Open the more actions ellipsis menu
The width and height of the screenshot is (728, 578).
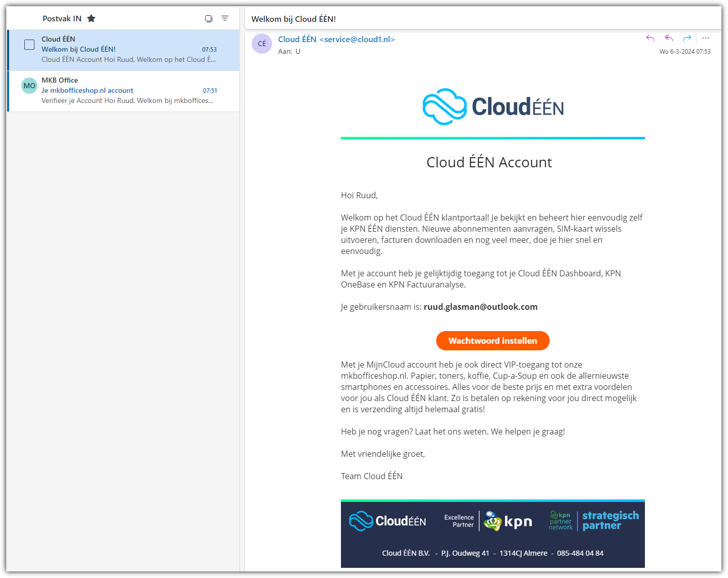tap(706, 38)
